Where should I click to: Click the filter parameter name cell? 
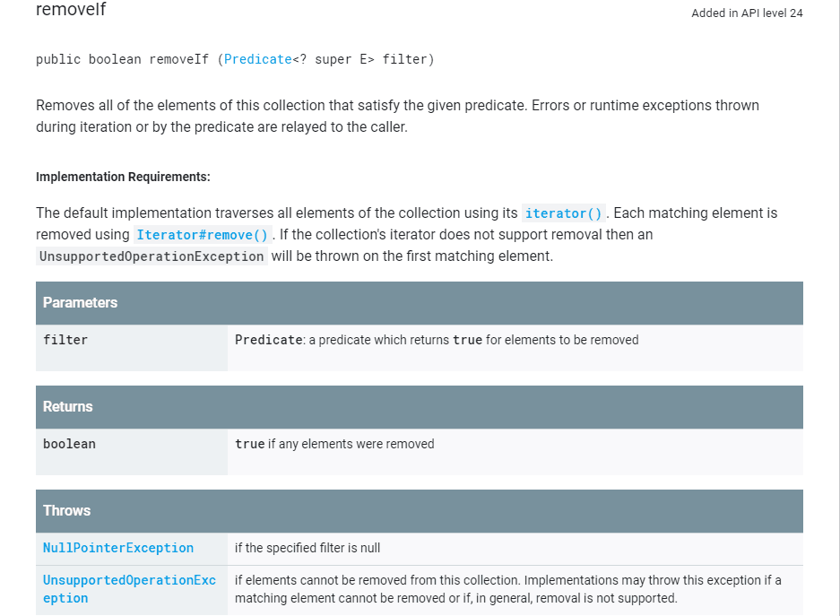[x=132, y=348]
